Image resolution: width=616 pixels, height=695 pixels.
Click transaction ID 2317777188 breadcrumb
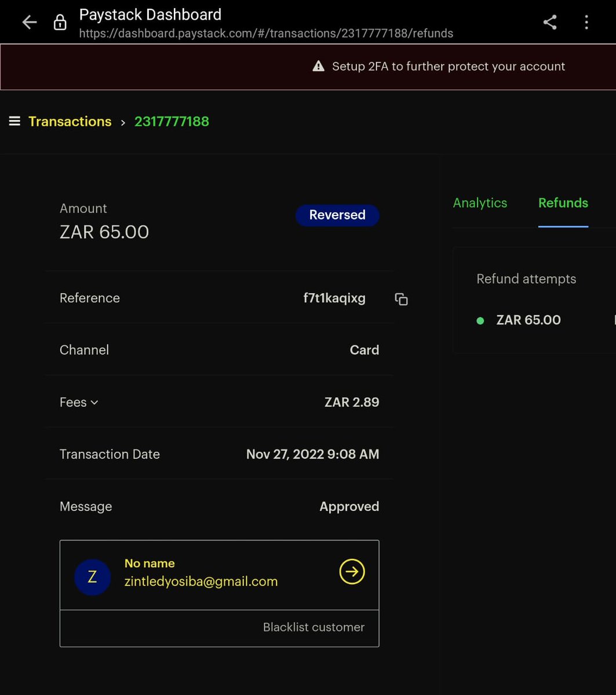point(172,121)
